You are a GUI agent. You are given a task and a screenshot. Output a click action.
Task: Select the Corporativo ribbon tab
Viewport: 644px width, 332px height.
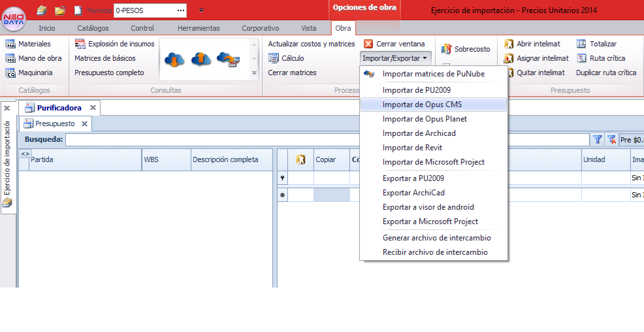click(x=261, y=28)
